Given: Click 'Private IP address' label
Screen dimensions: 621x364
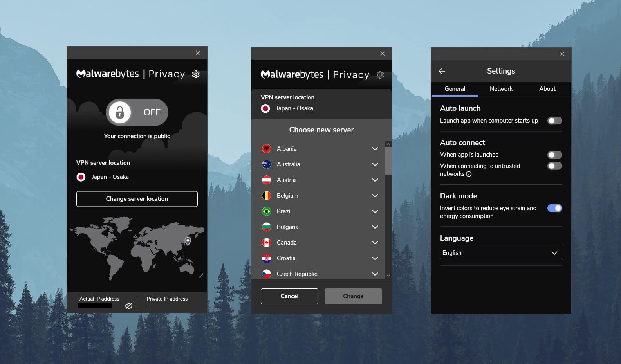Looking at the screenshot, I should click(x=167, y=299).
